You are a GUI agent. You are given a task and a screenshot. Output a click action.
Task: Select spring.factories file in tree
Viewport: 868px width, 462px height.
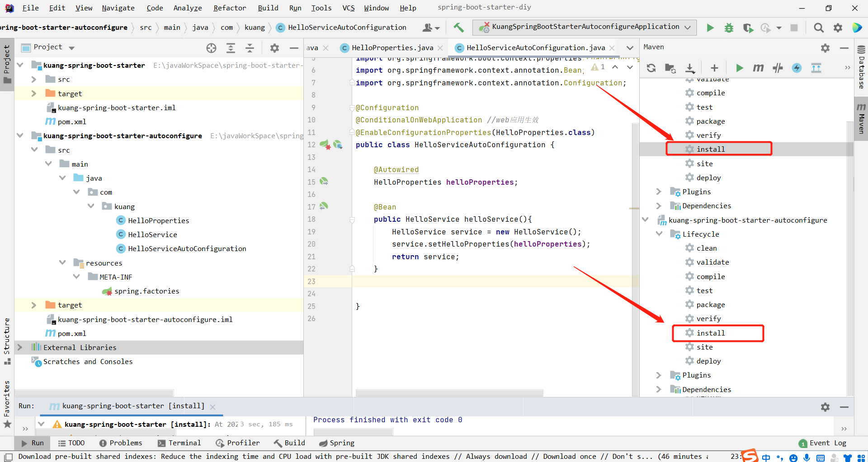click(146, 291)
